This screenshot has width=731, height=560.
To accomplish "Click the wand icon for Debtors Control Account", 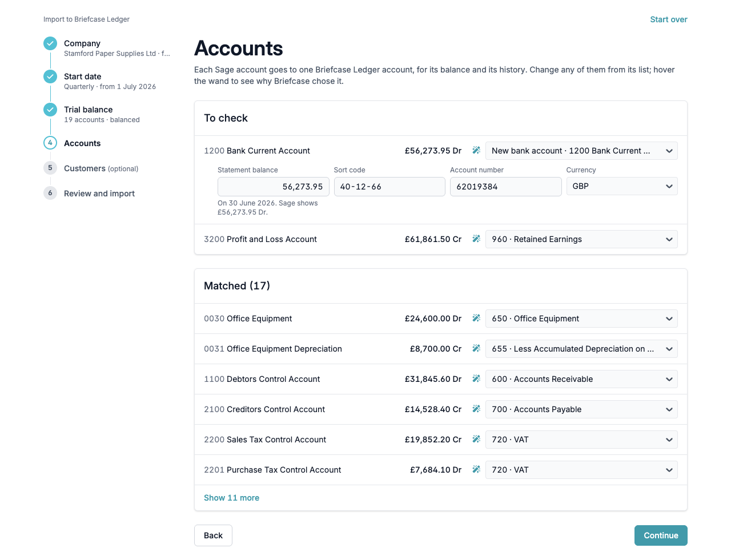I will (476, 379).
